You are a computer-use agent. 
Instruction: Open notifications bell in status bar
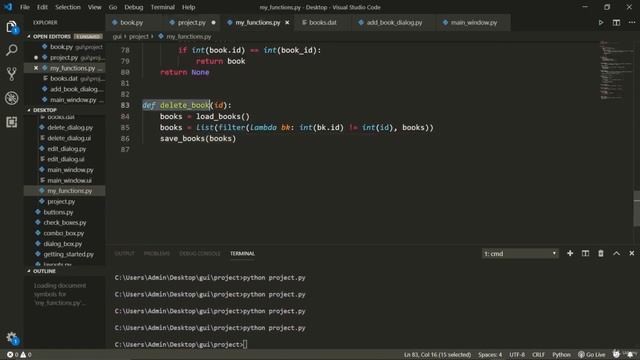[x=630, y=354]
